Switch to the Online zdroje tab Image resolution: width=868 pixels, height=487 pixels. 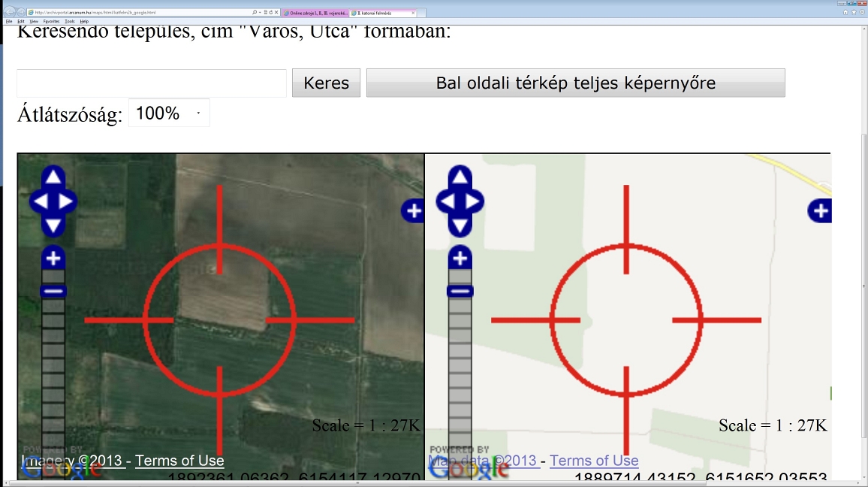[x=315, y=13]
